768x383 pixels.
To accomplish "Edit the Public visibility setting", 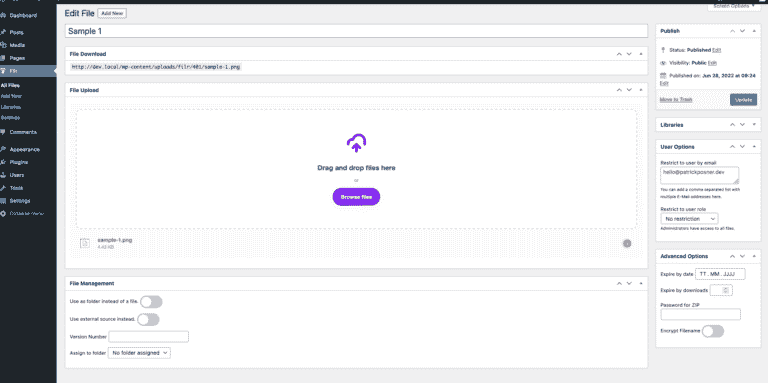I will [713, 63].
